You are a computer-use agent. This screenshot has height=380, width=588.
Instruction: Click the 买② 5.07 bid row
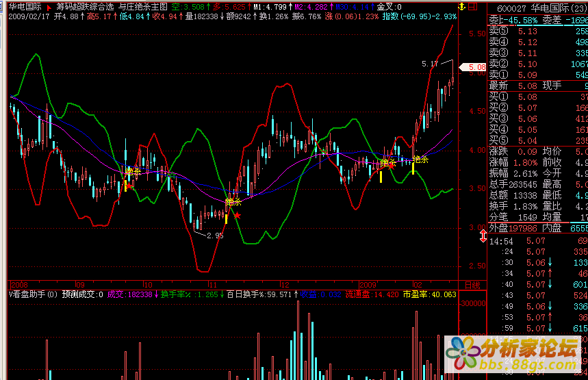538,107
